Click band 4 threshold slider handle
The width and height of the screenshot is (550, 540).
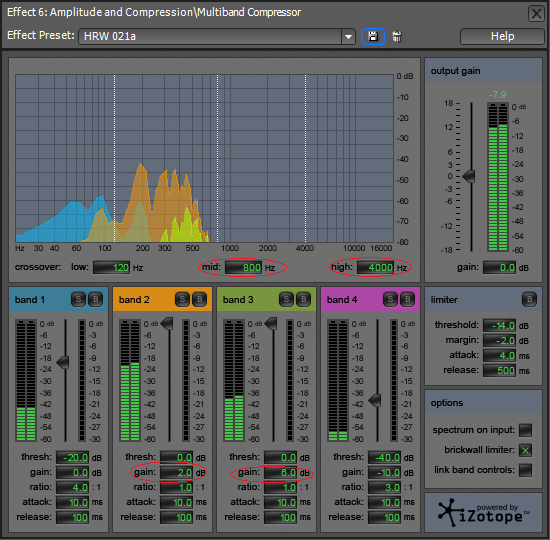[375, 400]
